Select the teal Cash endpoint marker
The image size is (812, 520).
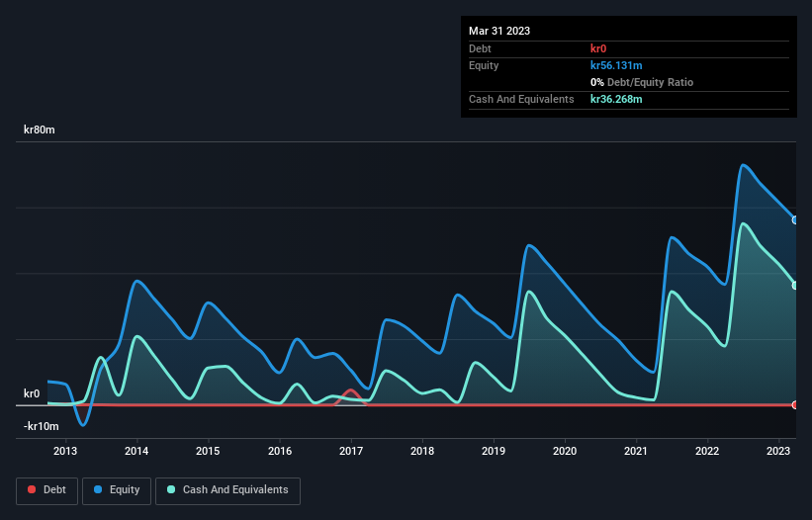click(795, 285)
